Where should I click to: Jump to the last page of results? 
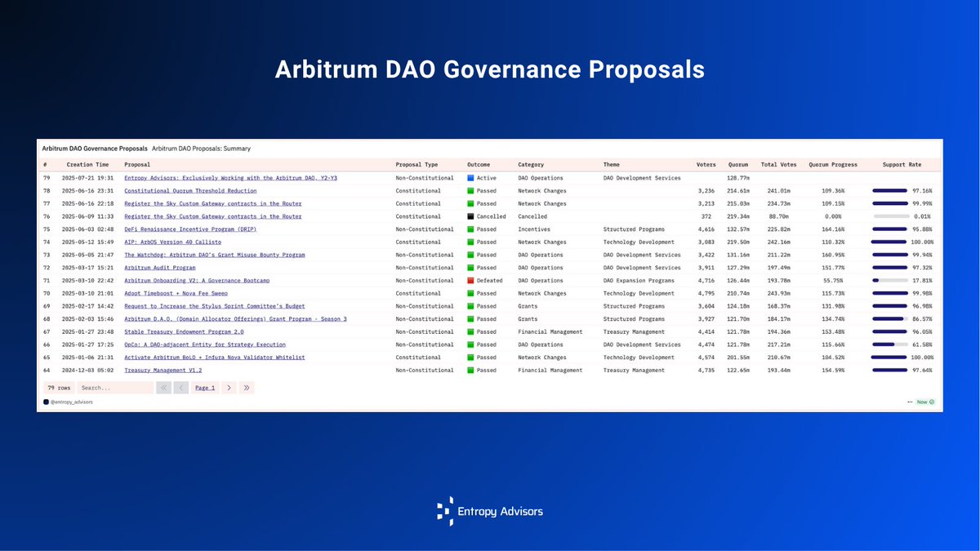tap(247, 388)
